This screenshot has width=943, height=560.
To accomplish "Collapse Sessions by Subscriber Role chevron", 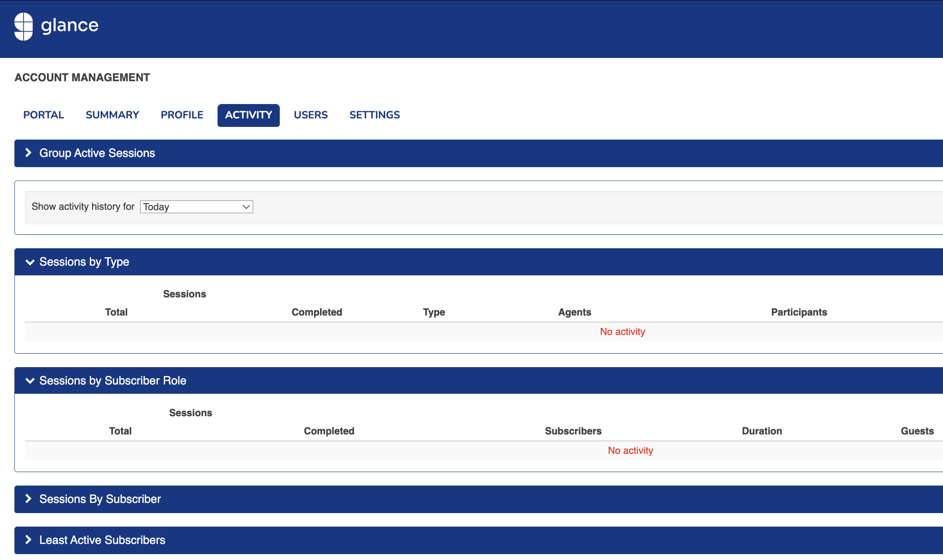I will [x=30, y=381].
